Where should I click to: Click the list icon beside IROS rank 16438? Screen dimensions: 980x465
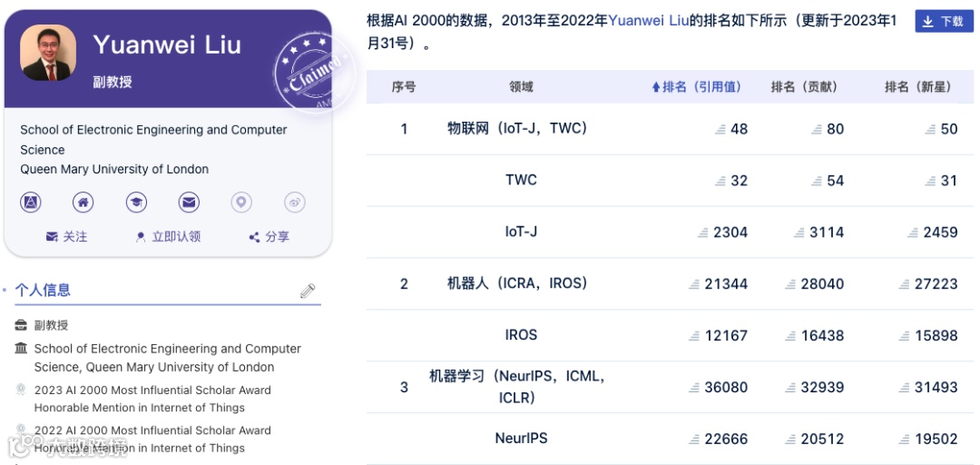tap(790, 335)
